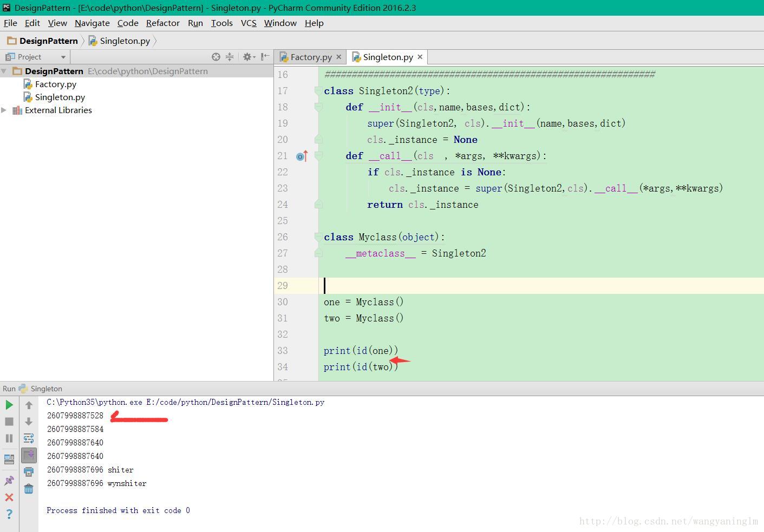The width and height of the screenshot is (764, 532).
Task: Click DesignPattern breadcrumb in navigation bar
Action: point(43,41)
